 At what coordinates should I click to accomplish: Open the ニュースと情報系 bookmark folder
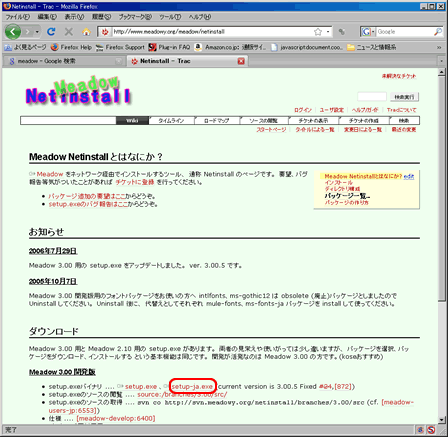click(372, 47)
